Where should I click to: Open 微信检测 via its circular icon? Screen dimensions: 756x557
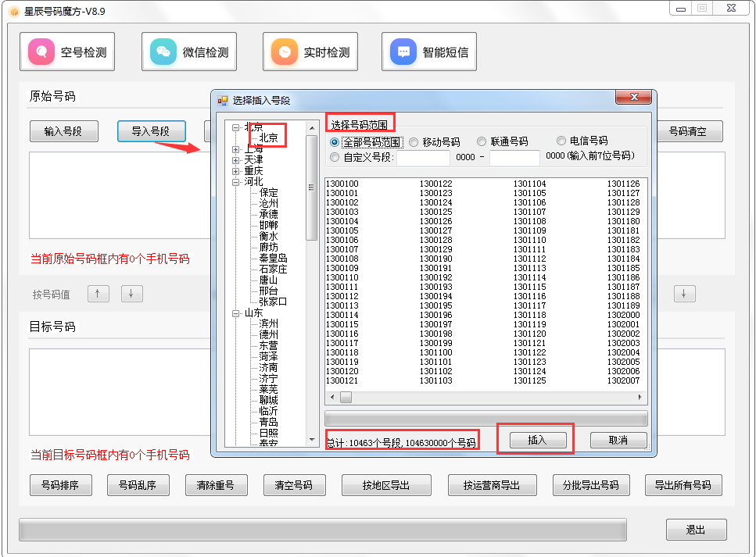tap(163, 52)
